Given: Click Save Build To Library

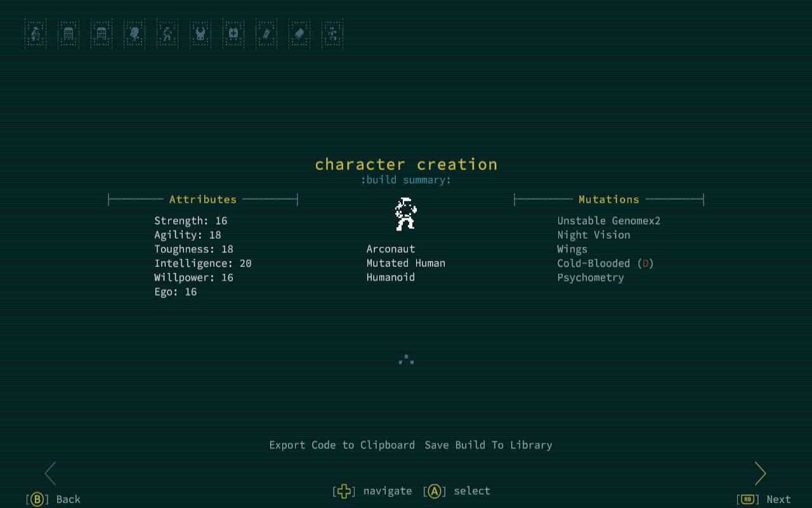Looking at the screenshot, I should tap(488, 445).
